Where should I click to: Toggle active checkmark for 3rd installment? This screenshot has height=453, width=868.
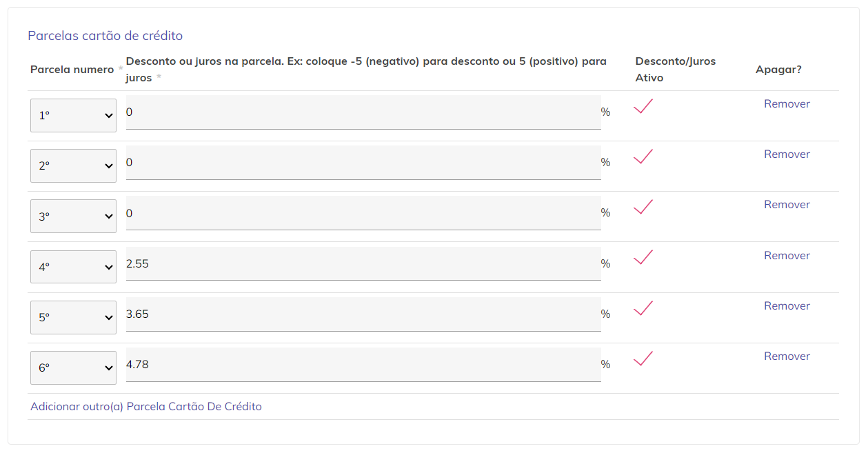click(x=643, y=208)
